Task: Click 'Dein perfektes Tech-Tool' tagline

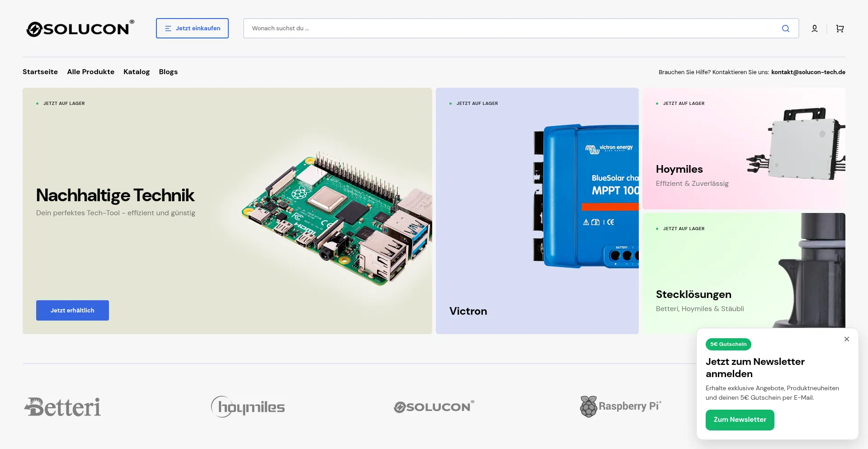Action: 116,213
